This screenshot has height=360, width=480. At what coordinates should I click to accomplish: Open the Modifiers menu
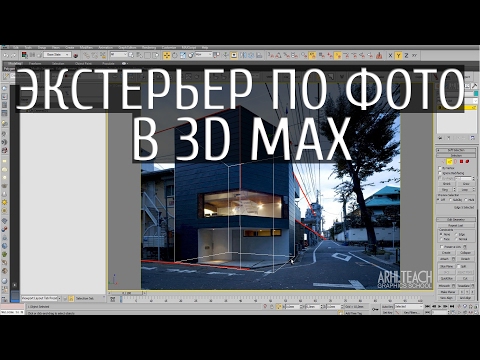coord(86,47)
